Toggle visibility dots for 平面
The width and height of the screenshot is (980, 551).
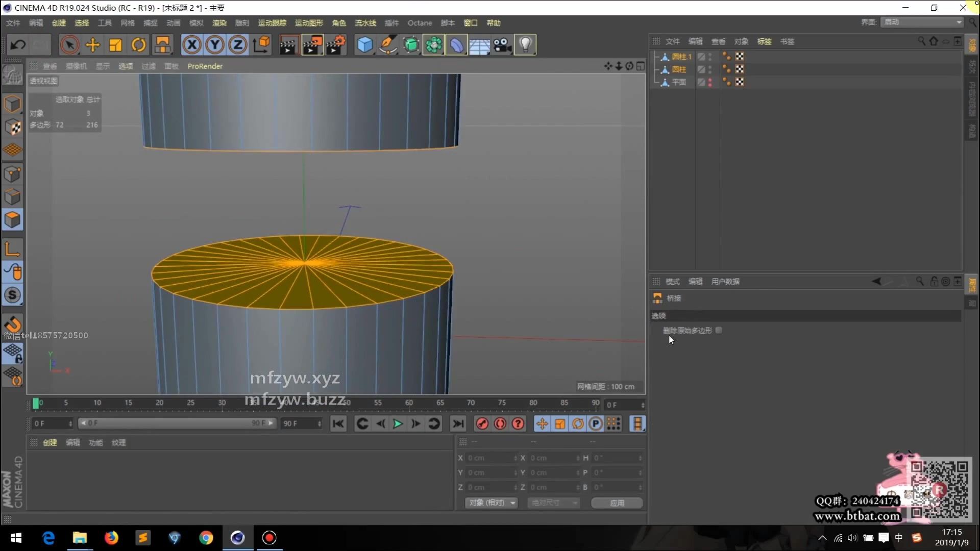tap(710, 82)
